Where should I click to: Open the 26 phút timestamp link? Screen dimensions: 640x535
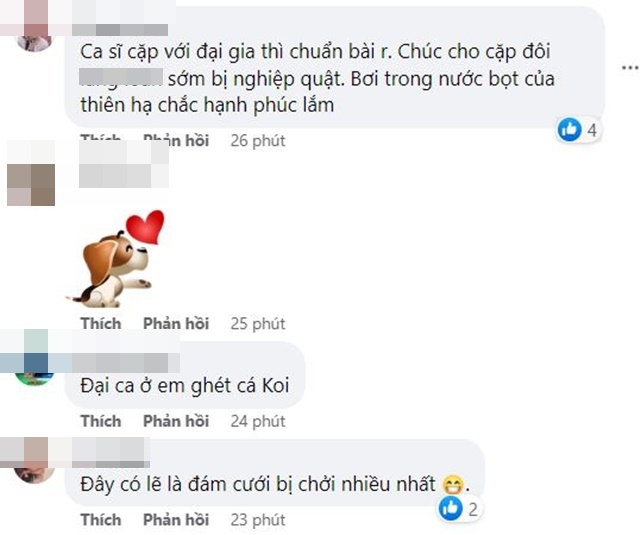pyautogui.click(x=258, y=140)
